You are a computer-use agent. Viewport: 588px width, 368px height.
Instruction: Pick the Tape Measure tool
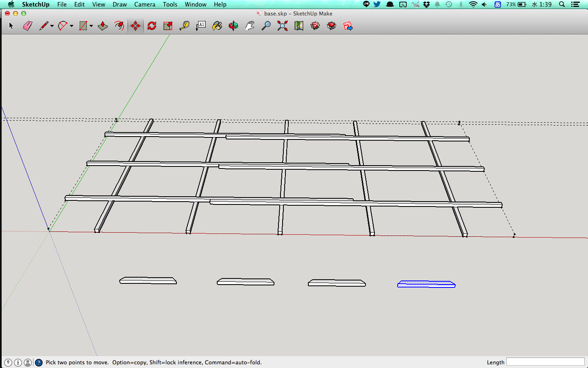(185, 26)
